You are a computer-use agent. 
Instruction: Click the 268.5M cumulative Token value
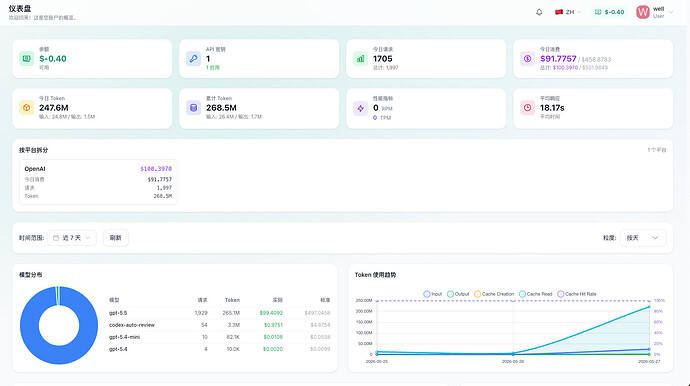tap(221, 108)
